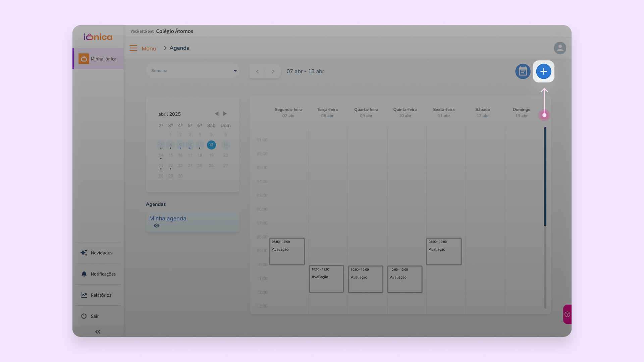Open Tuesday 10:00 Avaliação event

tap(326, 279)
